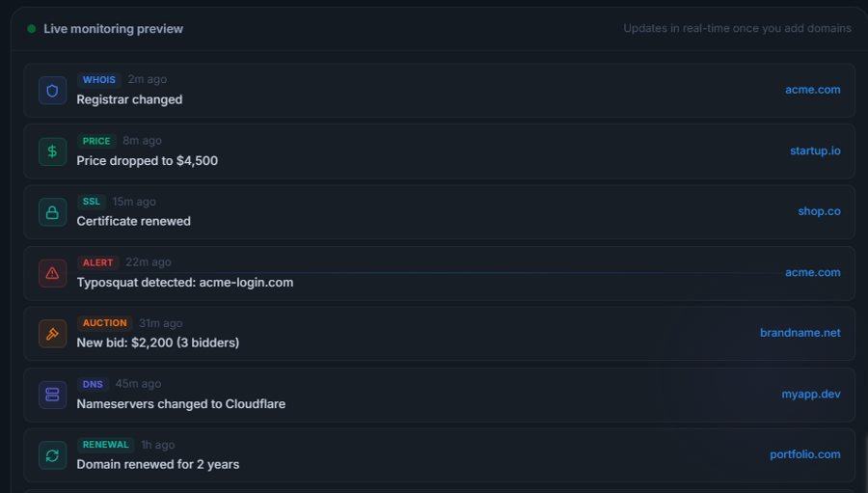868x493 pixels.
Task: Open acme.com link in Typosquat alert row
Action: pyautogui.click(x=813, y=272)
